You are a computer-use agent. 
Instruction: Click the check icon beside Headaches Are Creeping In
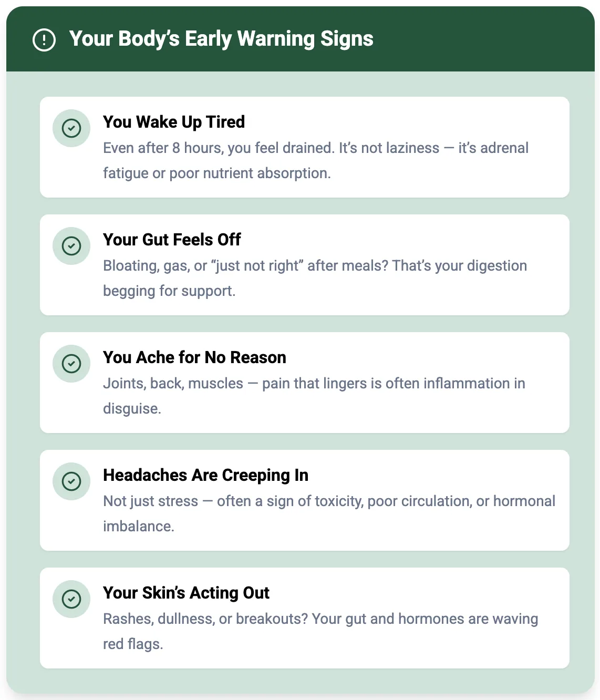pos(71,481)
